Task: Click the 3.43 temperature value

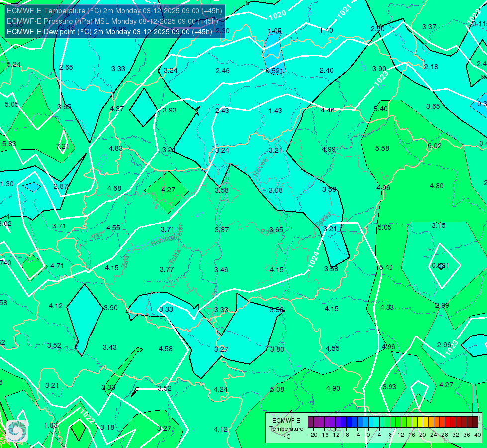Action: (109, 347)
